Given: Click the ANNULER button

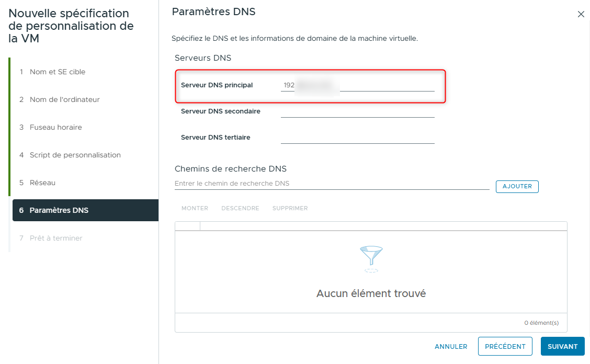Looking at the screenshot, I should (450, 346).
